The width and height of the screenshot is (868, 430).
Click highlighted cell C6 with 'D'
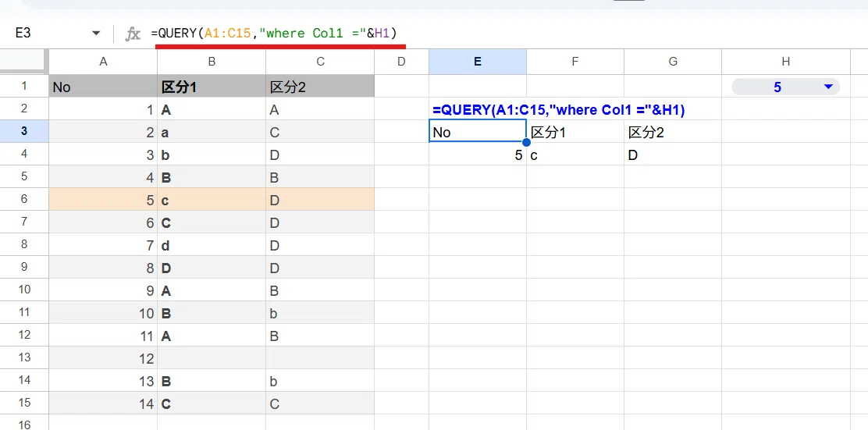click(320, 199)
